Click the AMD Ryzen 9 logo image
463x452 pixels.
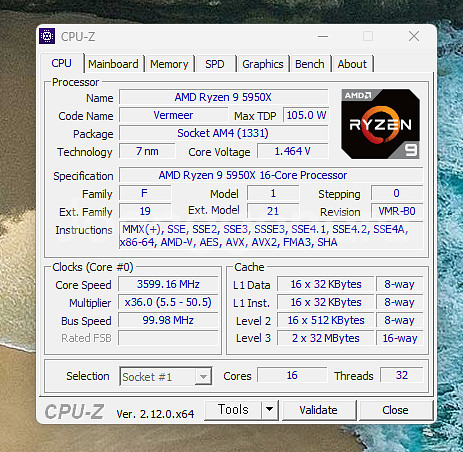point(380,124)
